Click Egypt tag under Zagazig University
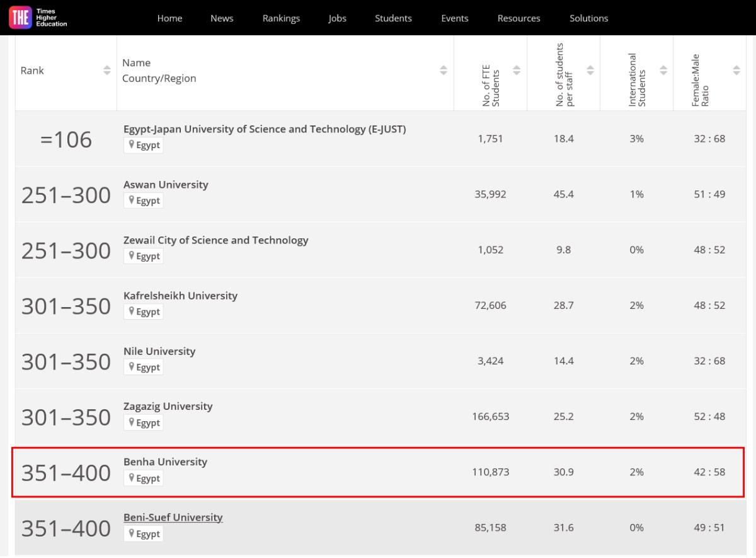The width and height of the screenshot is (756, 558). tap(144, 422)
